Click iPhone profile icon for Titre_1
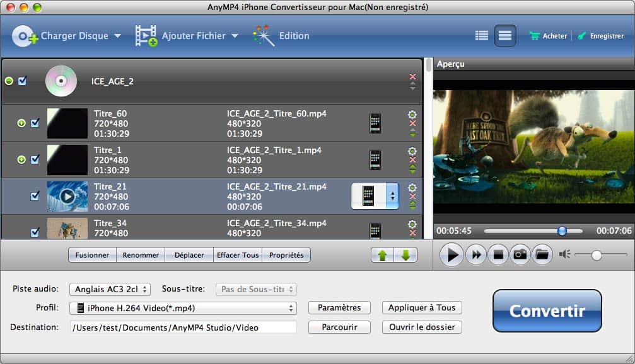This screenshot has height=364, width=635. 375,160
